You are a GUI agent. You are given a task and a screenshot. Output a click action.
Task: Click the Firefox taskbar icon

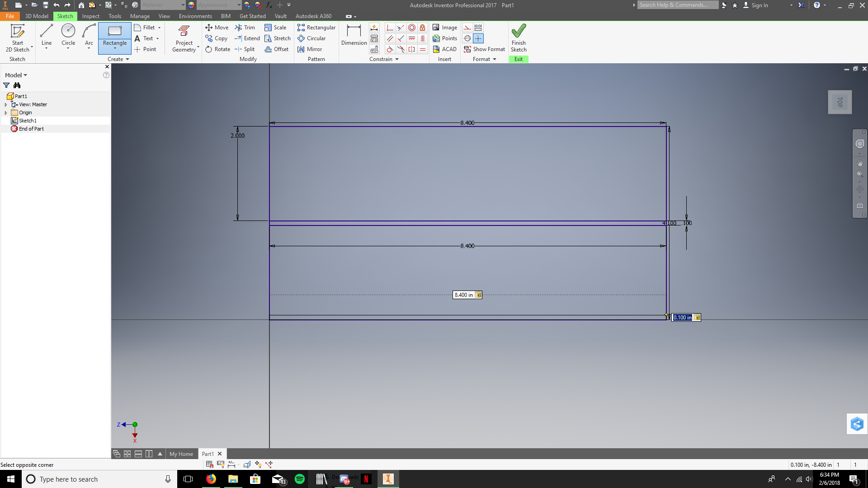(211, 479)
